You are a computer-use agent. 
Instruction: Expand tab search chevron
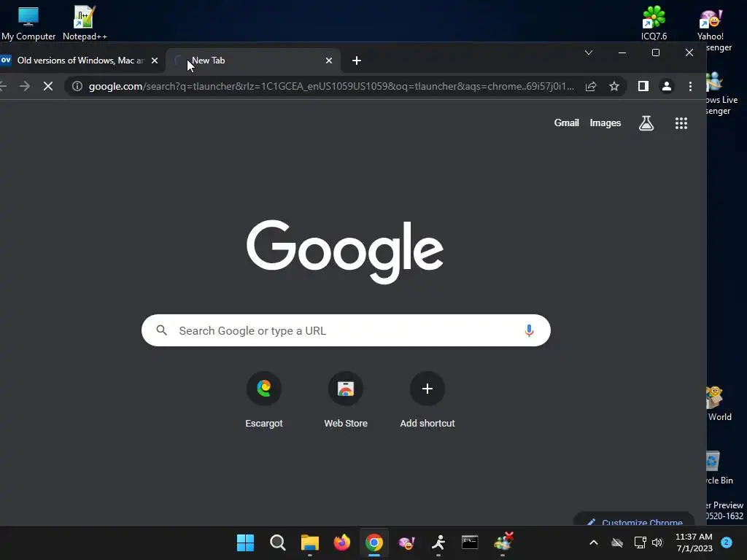[589, 52]
